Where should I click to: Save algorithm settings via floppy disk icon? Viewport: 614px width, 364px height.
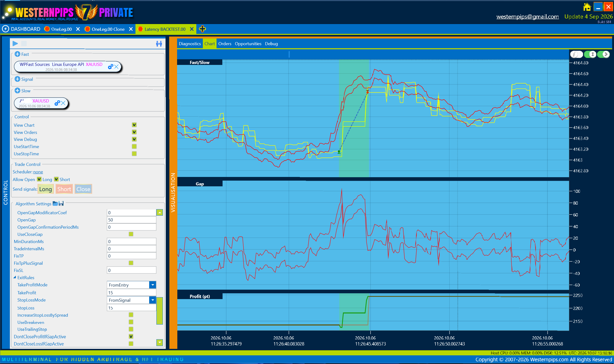coord(61,203)
